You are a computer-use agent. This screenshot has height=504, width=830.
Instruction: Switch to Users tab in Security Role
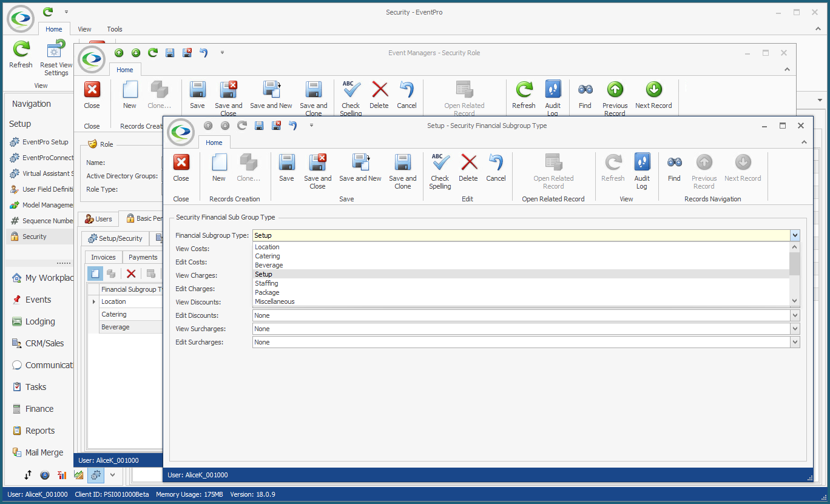pyautogui.click(x=98, y=219)
